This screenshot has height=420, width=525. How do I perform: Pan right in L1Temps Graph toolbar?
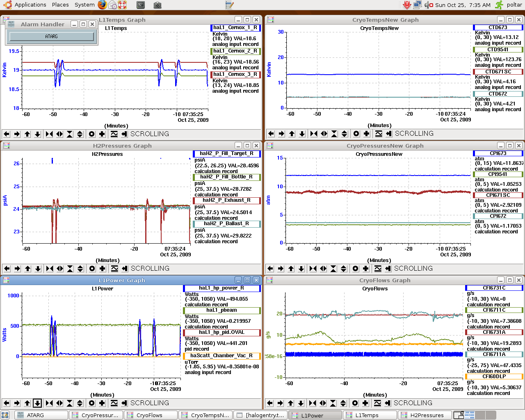(x=17, y=134)
